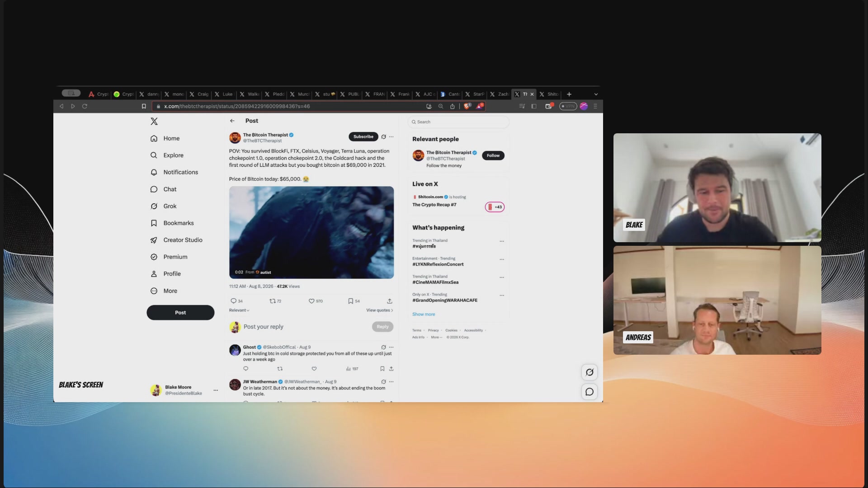The height and width of the screenshot is (488, 868).
Task: Open the account menu dots beside Blake Moore
Action: [x=216, y=390]
